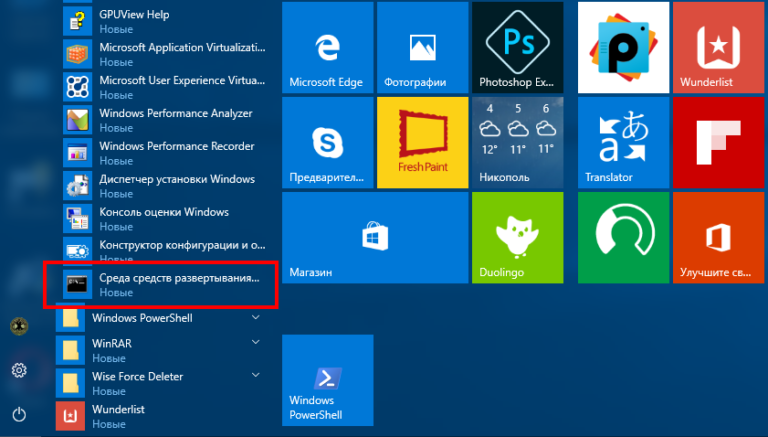Click the Диспетчер установки Windows label
The width and height of the screenshot is (768, 437).
pyautogui.click(x=177, y=179)
